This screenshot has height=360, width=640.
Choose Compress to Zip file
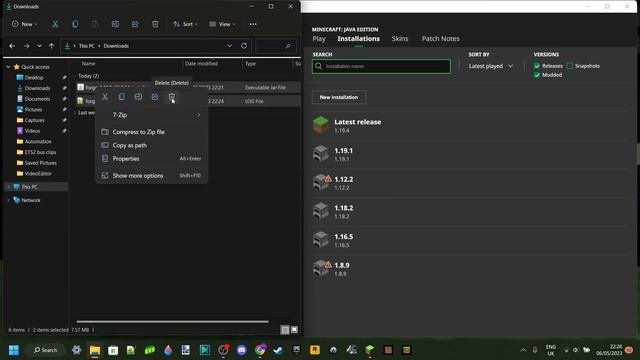click(151, 132)
